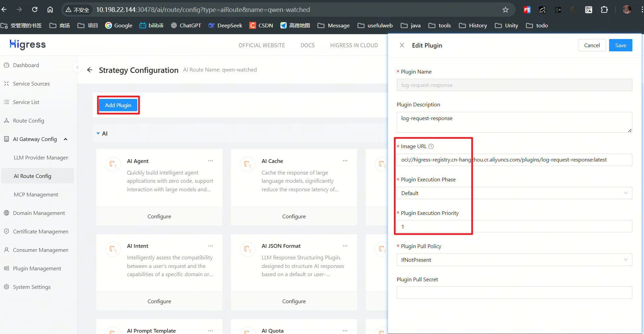Save the plugin settings
644x334 pixels.
pos(620,45)
